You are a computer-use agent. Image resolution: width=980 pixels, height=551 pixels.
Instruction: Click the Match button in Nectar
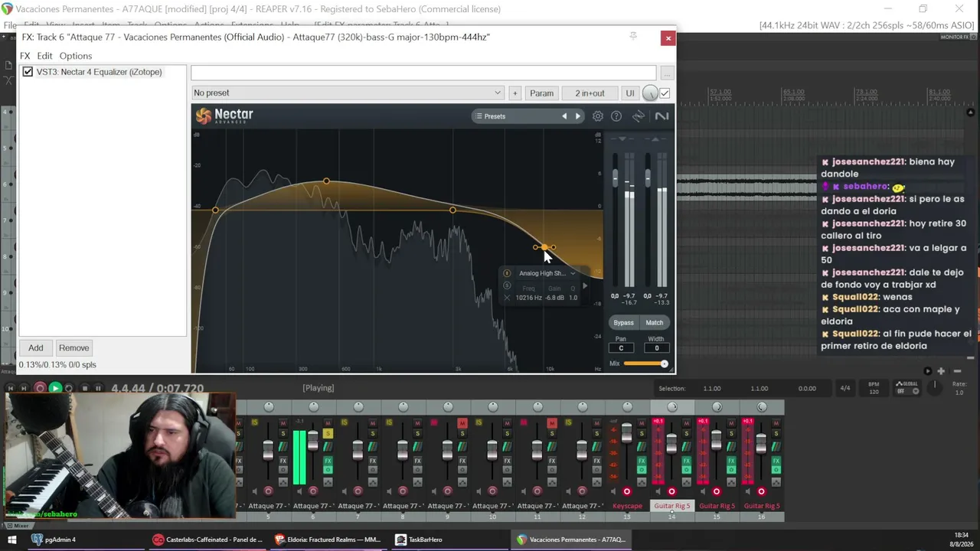coord(654,323)
